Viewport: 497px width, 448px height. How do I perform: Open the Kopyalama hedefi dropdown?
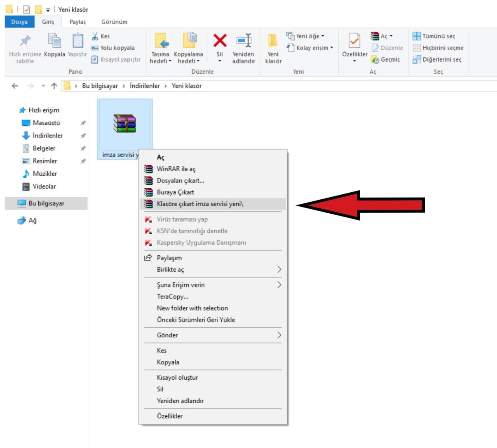[x=188, y=61]
